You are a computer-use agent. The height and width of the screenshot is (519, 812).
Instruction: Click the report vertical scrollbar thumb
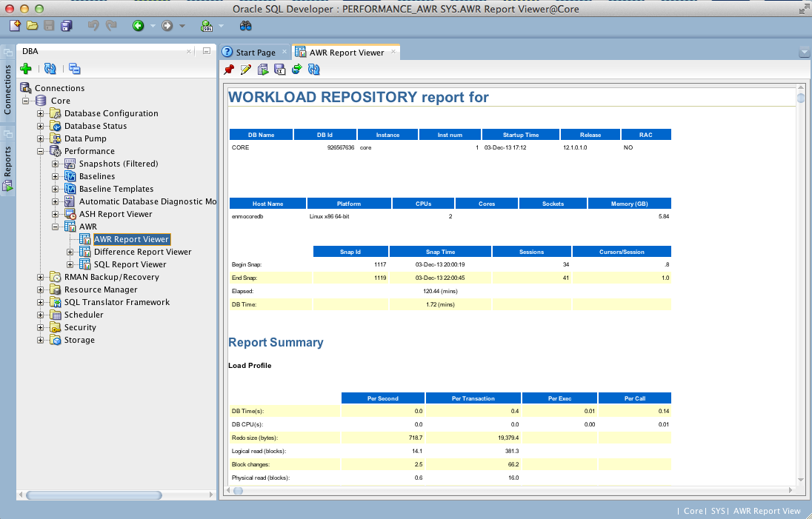(x=801, y=97)
